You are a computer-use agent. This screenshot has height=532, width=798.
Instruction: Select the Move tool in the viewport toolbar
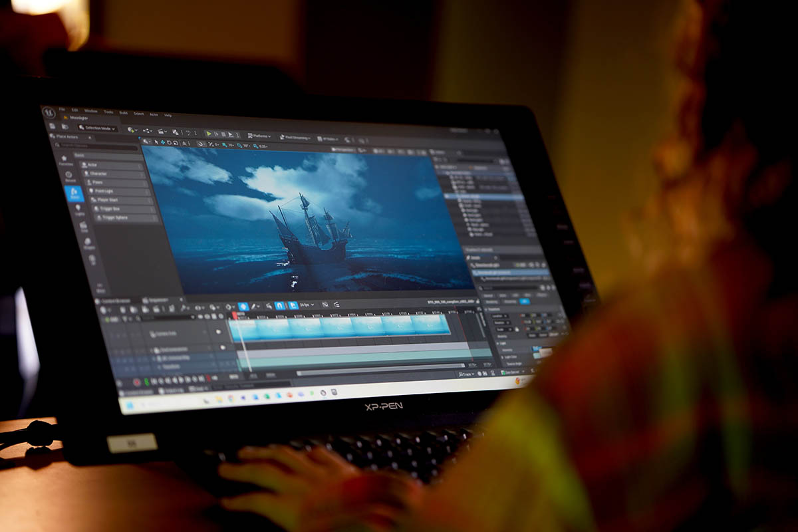[x=162, y=142]
